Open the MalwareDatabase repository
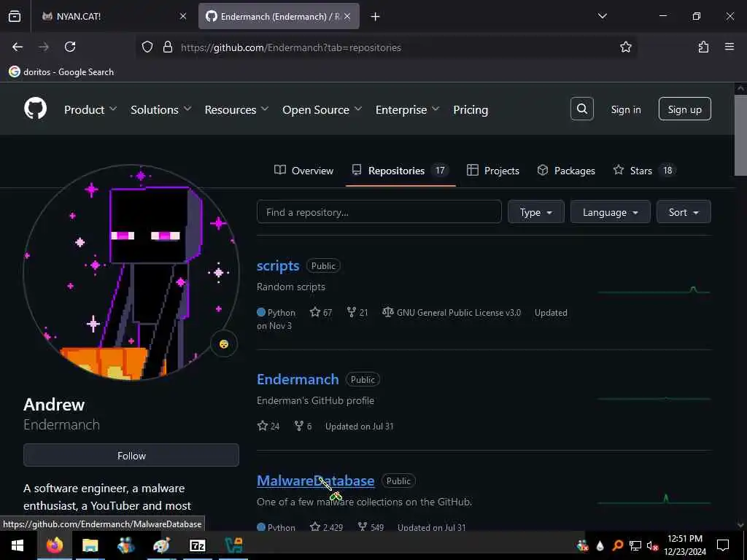Screen dimensions: 747x560 (315, 481)
